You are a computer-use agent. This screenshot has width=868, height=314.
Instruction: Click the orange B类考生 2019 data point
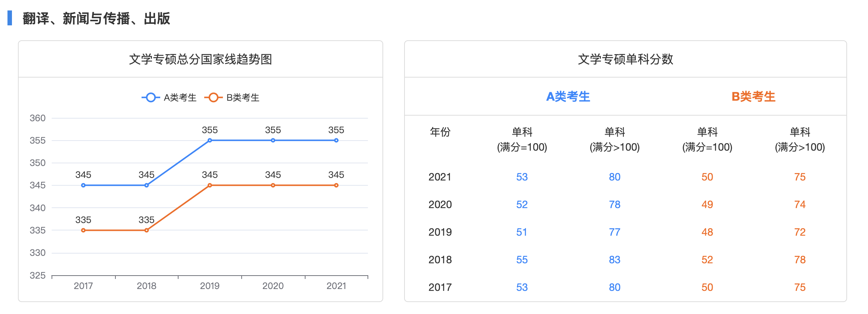[x=210, y=185]
